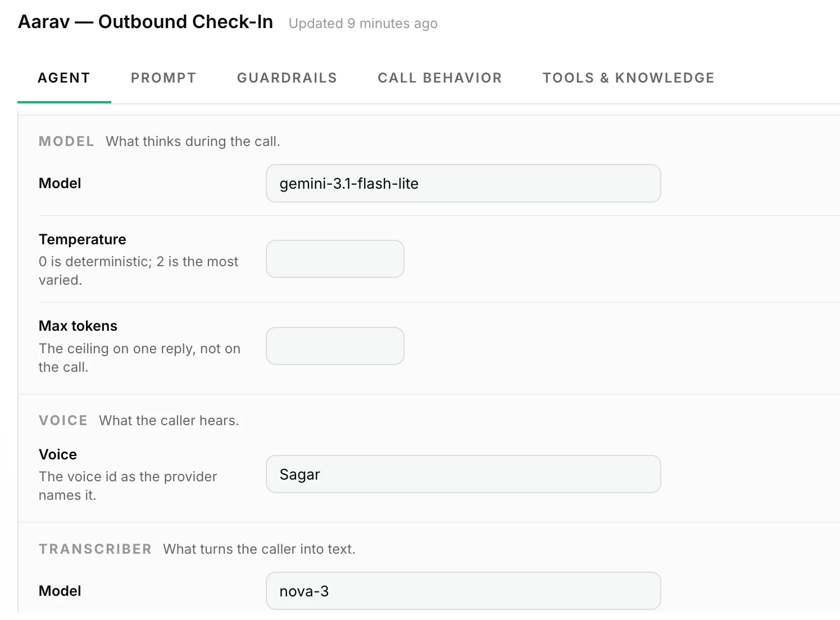The height and width of the screenshot is (620, 840).
Task: Click 'What turns the caller into text.'
Action: click(x=260, y=549)
